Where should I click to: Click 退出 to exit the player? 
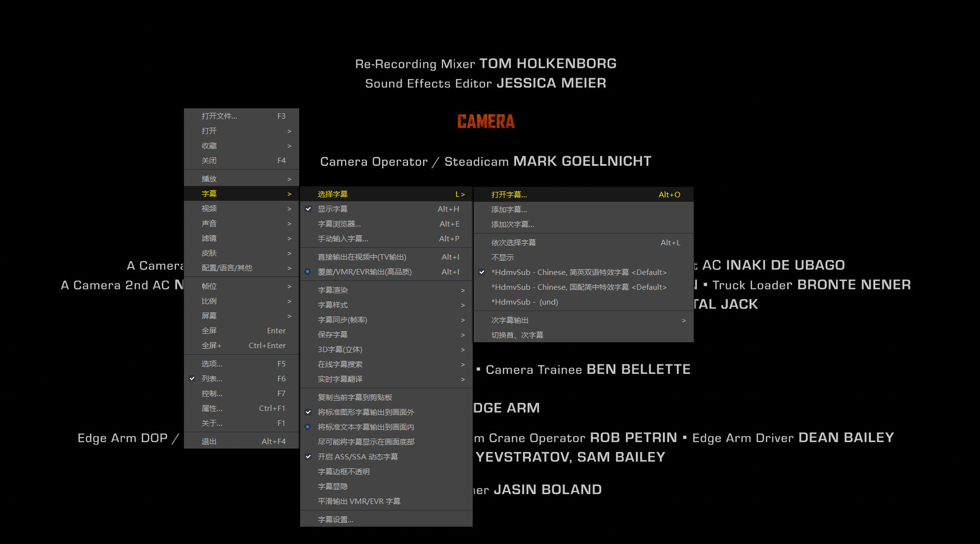[209, 442]
